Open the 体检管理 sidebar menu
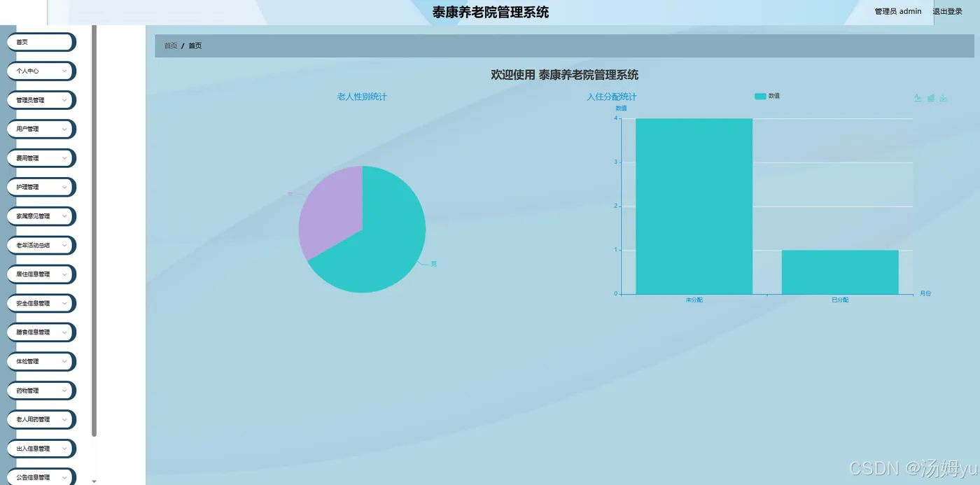This screenshot has height=485, width=980. (41, 362)
